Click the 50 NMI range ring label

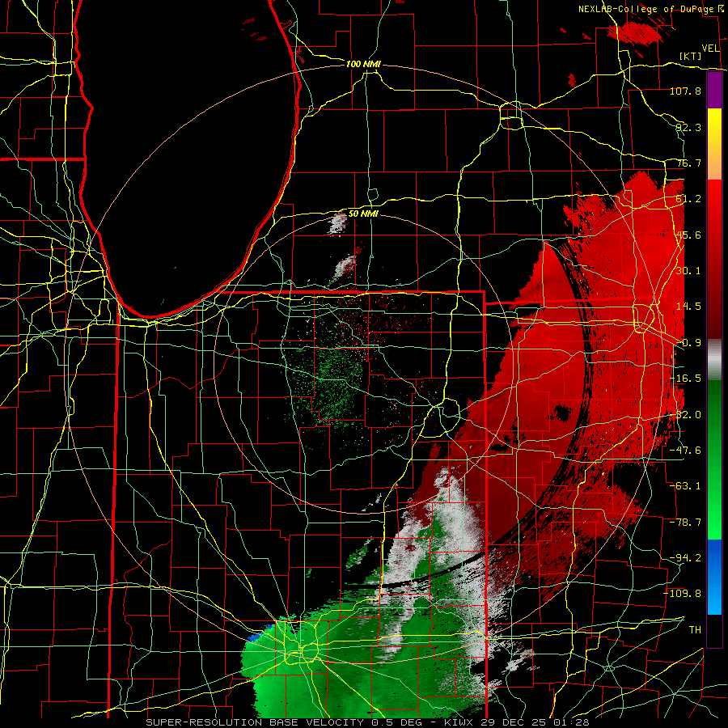click(x=363, y=214)
